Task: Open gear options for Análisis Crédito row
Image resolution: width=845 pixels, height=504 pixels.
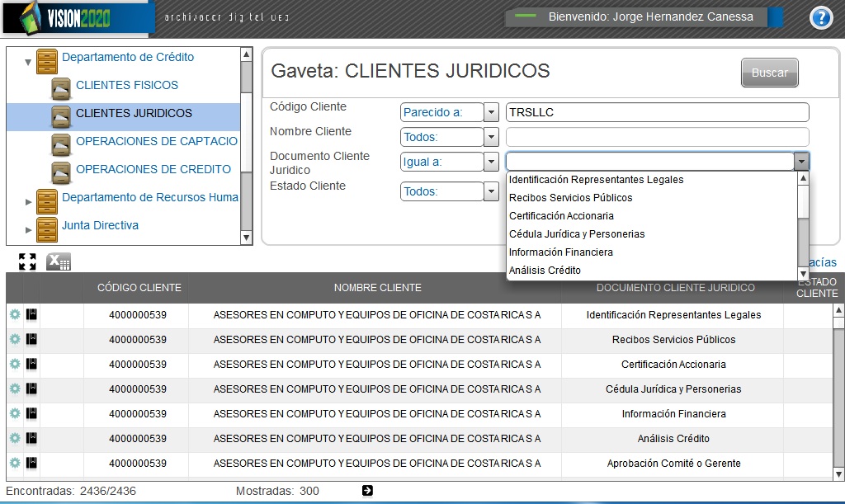Action: (x=15, y=438)
